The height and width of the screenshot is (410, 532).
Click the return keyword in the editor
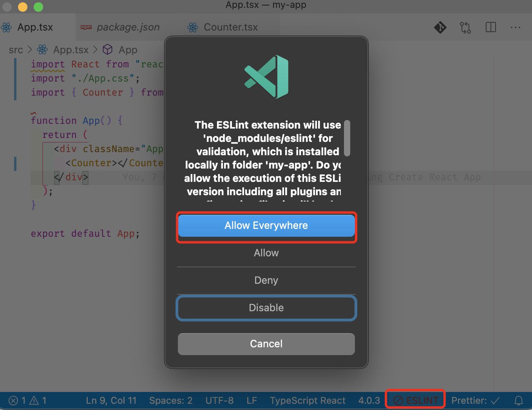pyautogui.click(x=60, y=135)
